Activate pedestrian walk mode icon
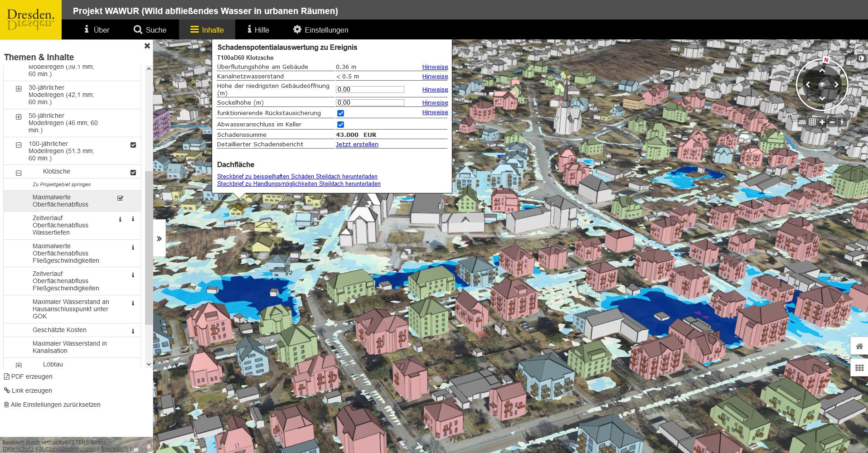Viewport: 868px width, 453px height. [842, 122]
